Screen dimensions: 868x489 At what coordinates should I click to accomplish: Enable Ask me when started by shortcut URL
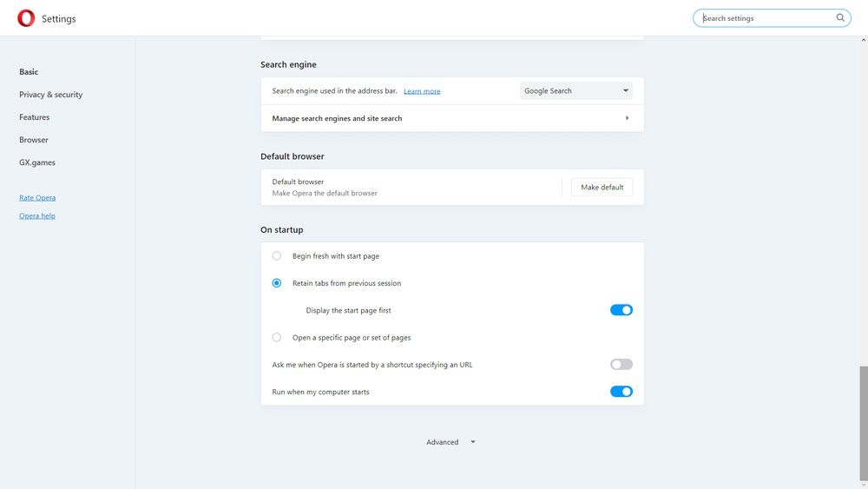tap(621, 365)
